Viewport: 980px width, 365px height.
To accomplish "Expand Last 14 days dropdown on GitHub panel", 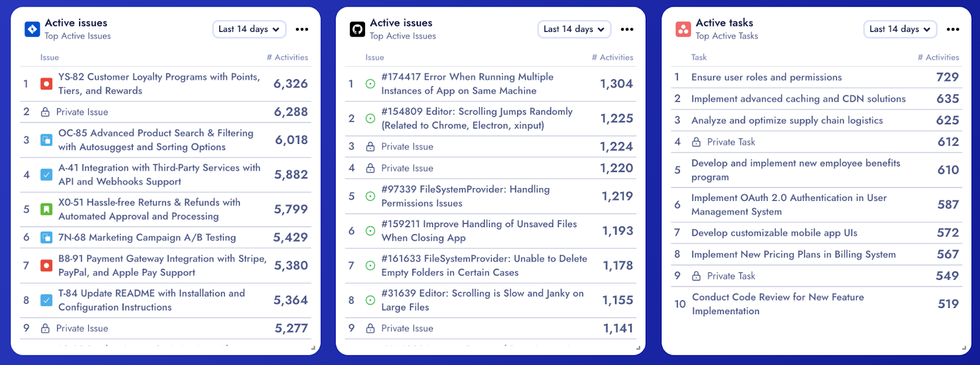I will pyautogui.click(x=574, y=29).
